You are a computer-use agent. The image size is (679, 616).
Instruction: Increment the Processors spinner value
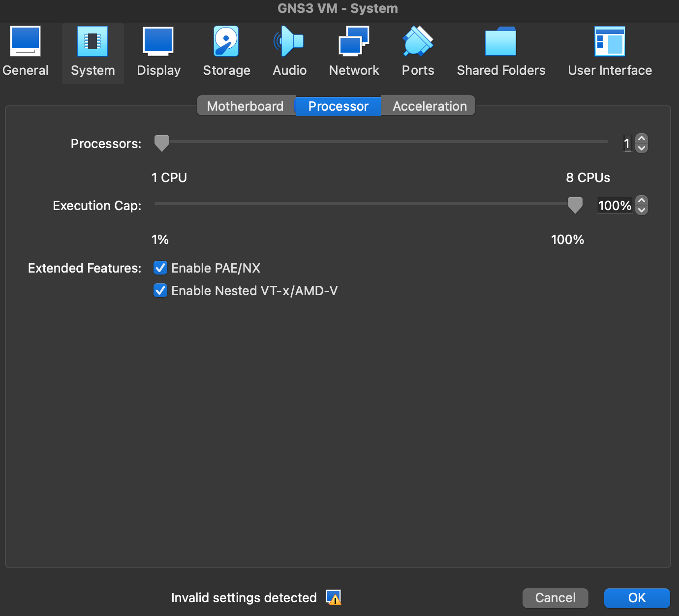tap(641, 139)
